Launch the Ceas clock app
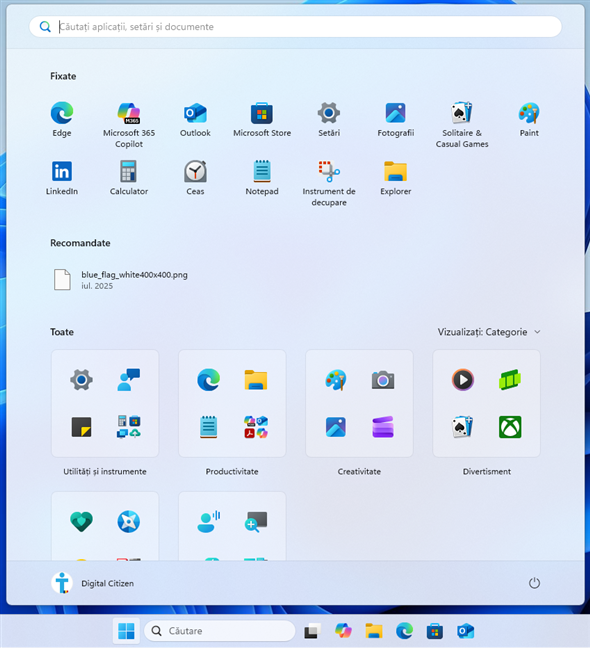Image resolution: width=590 pixels, height=648 pixels. pos(195,178)
